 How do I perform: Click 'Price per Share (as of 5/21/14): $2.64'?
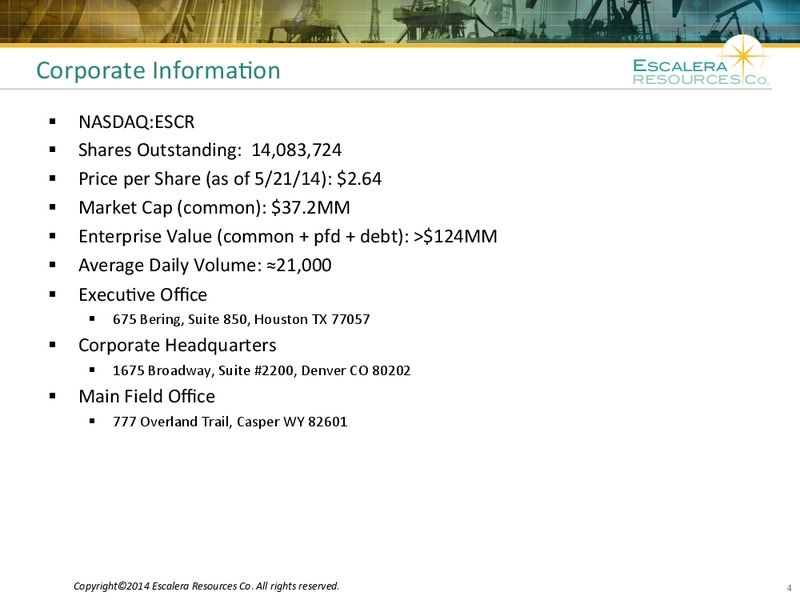[x=230, y=179]
